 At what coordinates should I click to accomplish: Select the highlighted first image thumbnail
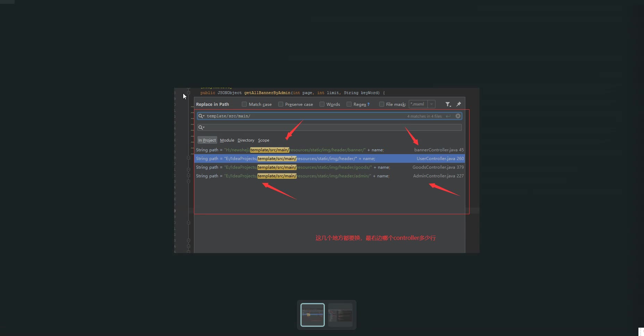(313, 315)
